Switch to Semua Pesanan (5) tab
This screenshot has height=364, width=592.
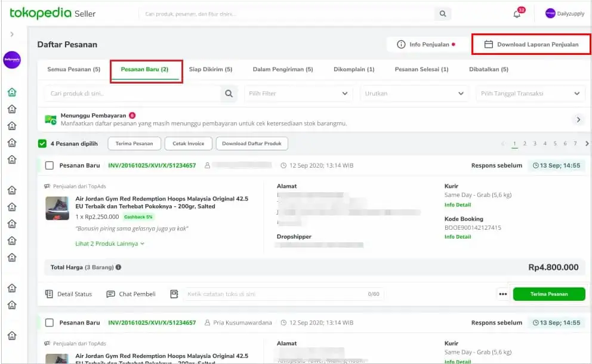[x=73, y=69]
